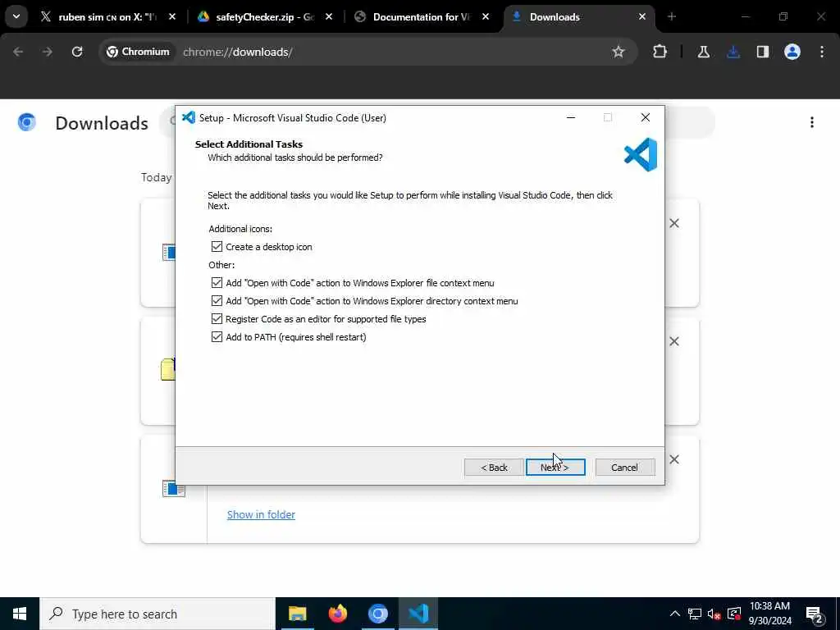Open Chrome Labs flask icon
The image size is (840, 630).
click(703, 52)
